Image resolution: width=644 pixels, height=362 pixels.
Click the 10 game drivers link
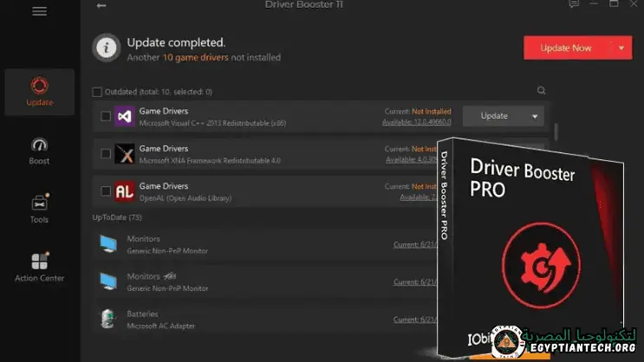tap(196, 57)
